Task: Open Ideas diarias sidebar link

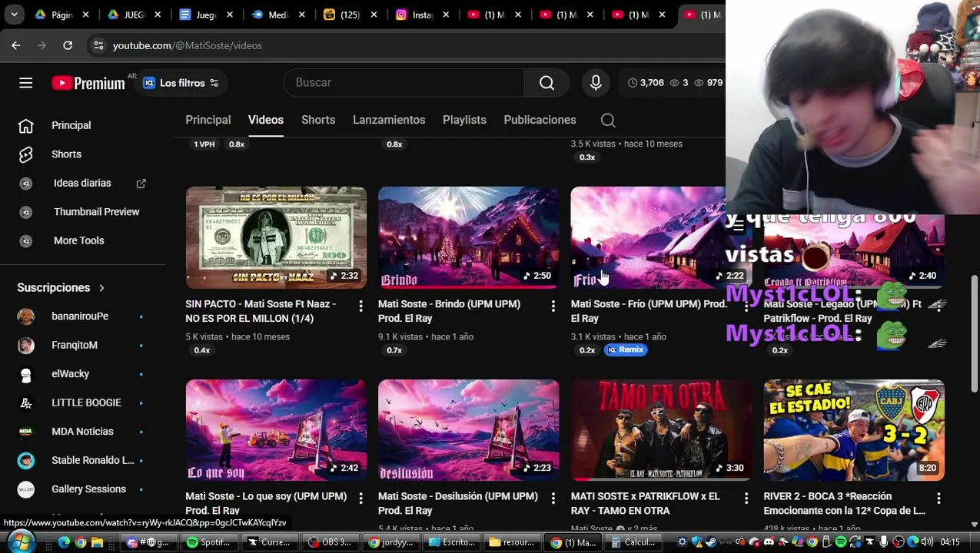Action: point(82,183)
